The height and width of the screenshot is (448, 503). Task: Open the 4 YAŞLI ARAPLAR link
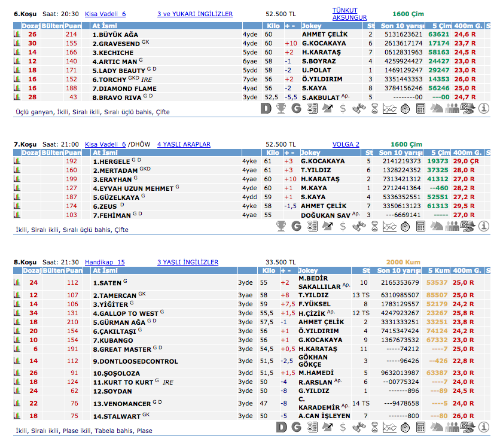[184, 144]
